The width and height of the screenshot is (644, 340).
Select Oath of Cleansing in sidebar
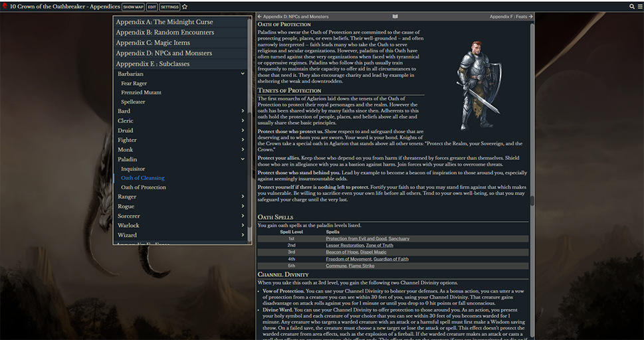tap(142, 178)
